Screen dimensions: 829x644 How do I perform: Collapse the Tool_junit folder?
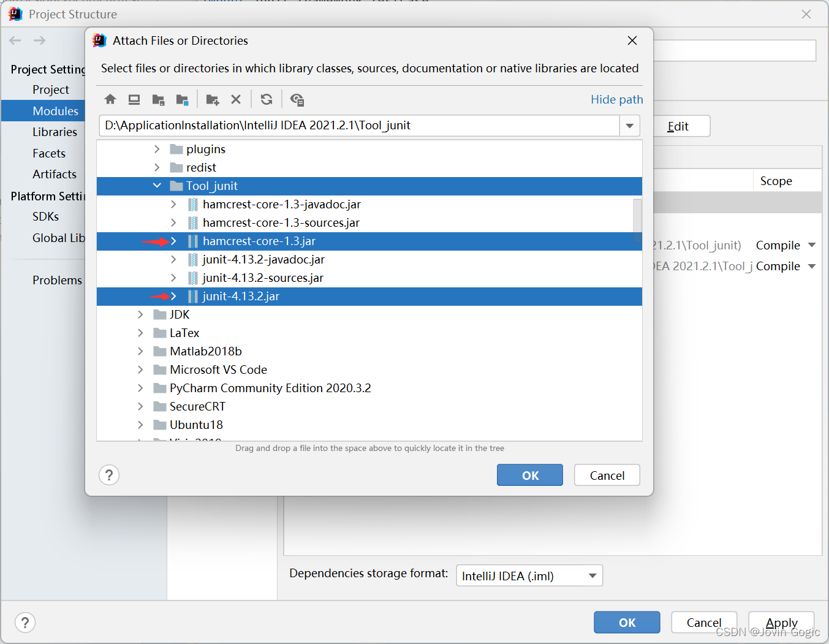(157, 186)
